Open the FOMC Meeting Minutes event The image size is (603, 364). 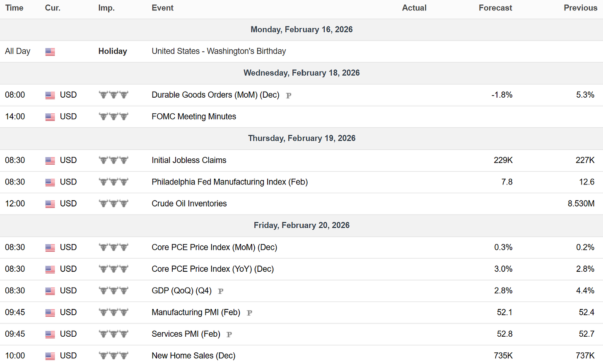click(x=194, y=117)
